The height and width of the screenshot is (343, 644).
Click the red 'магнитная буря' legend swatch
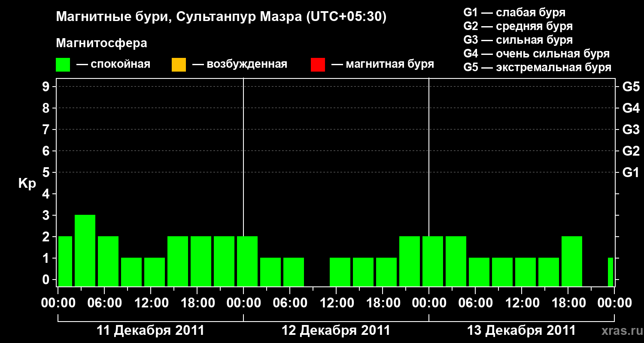pyautogui.click(x=318, y=65)
